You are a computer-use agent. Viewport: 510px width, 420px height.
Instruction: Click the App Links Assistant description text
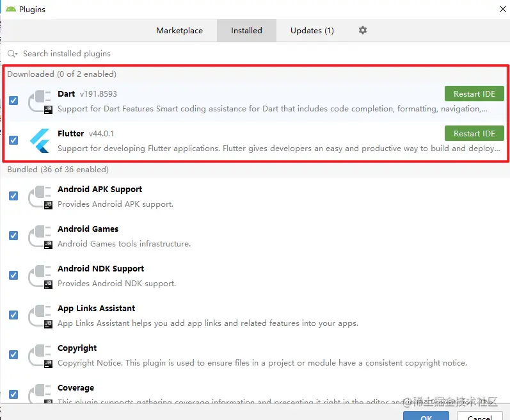pyautogui.click(x=208, y=323)
